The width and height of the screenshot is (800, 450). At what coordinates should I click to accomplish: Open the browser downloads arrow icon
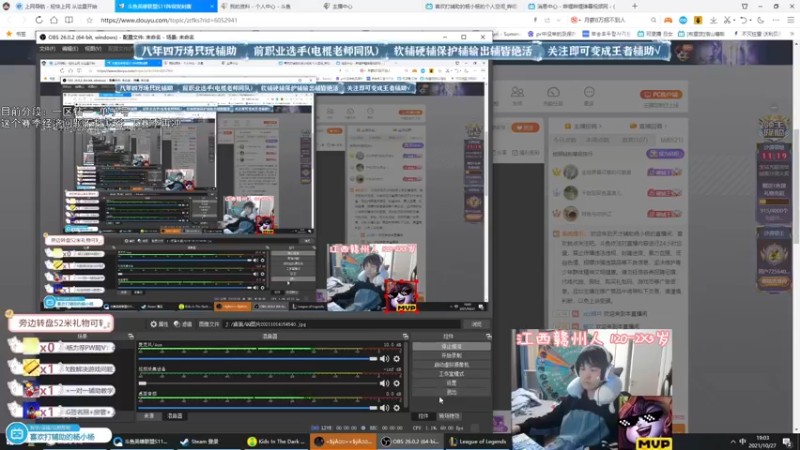pyautogui.click(x=713, y=20)
